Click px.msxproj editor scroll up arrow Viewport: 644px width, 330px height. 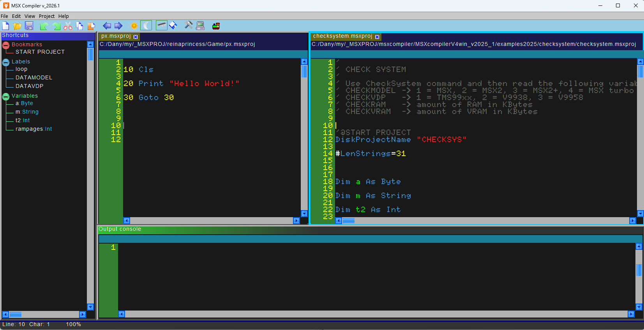coord(304,61)
